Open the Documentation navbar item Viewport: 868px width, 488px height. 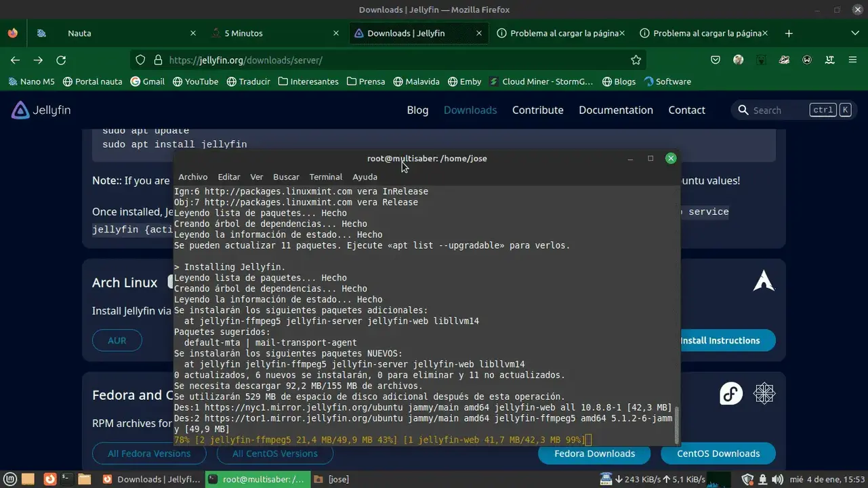click(x=616, y=110)
